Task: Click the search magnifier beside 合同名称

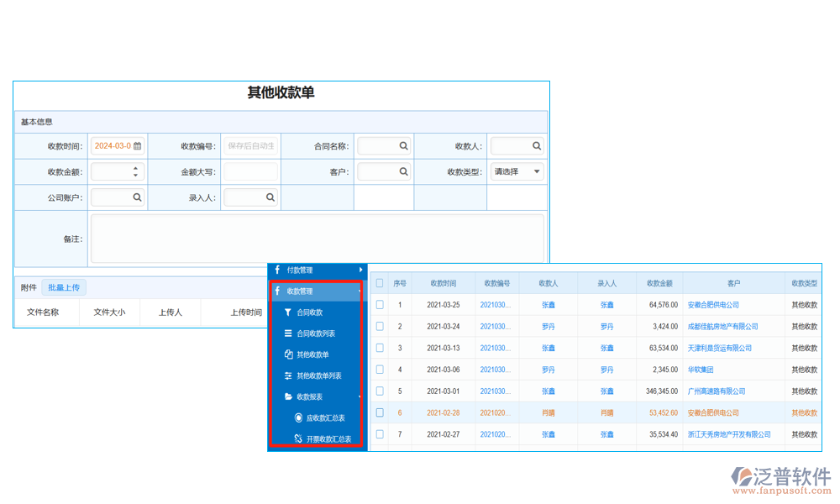Action: 402,145
